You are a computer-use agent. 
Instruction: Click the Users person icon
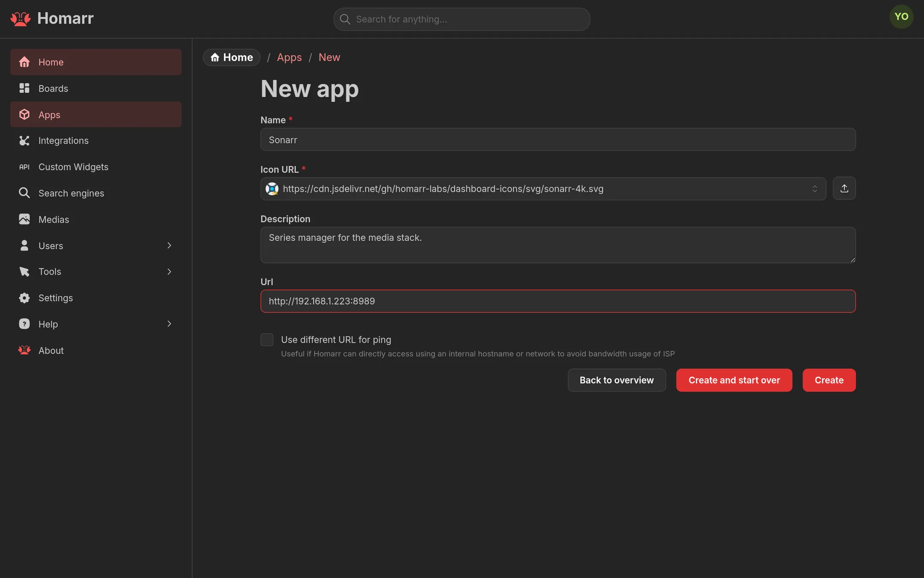point(24,245)
